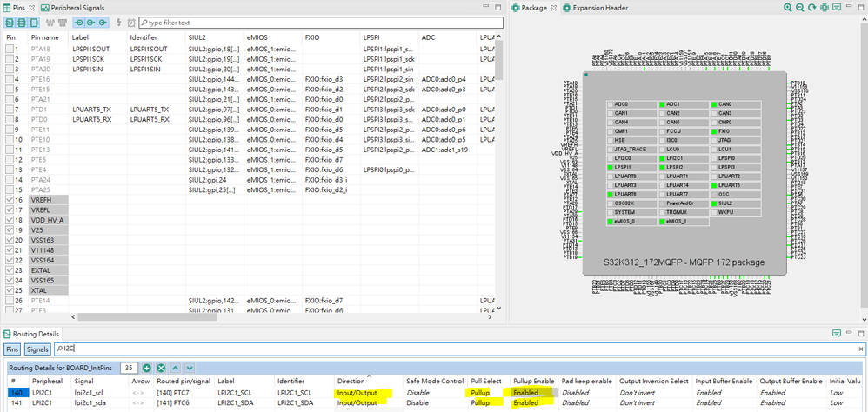The image size is (868, 412).
Task: Click the routing count field showing 35
Action: tap(129, 368)
